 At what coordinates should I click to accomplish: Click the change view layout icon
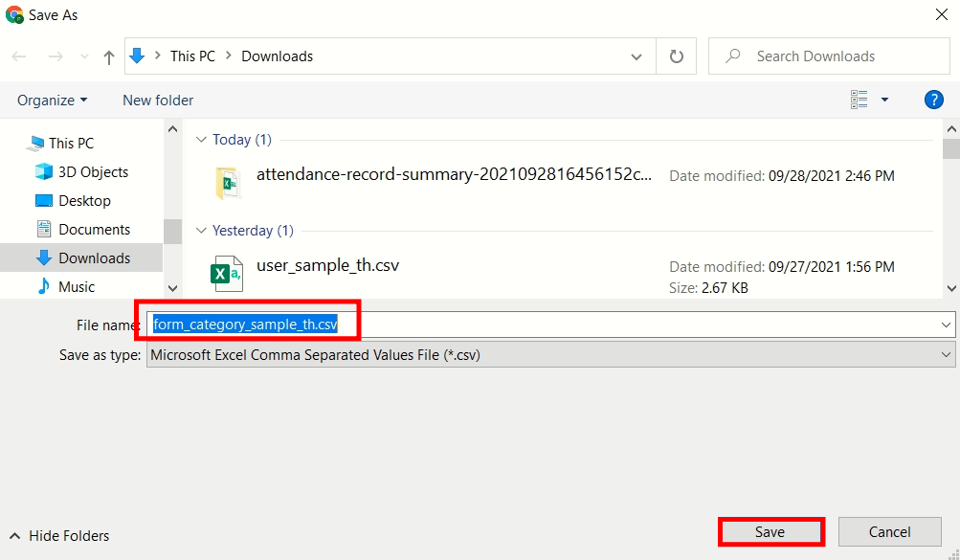click(x=860, y=100)
